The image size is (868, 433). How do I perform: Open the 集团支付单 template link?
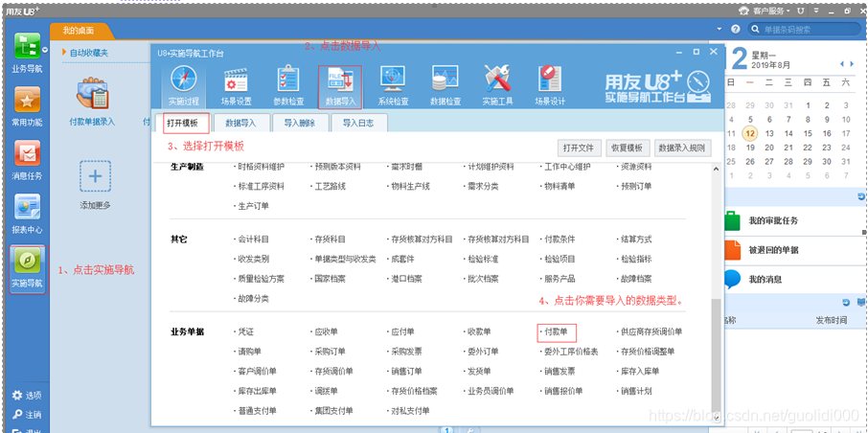(x=333, y=411)
